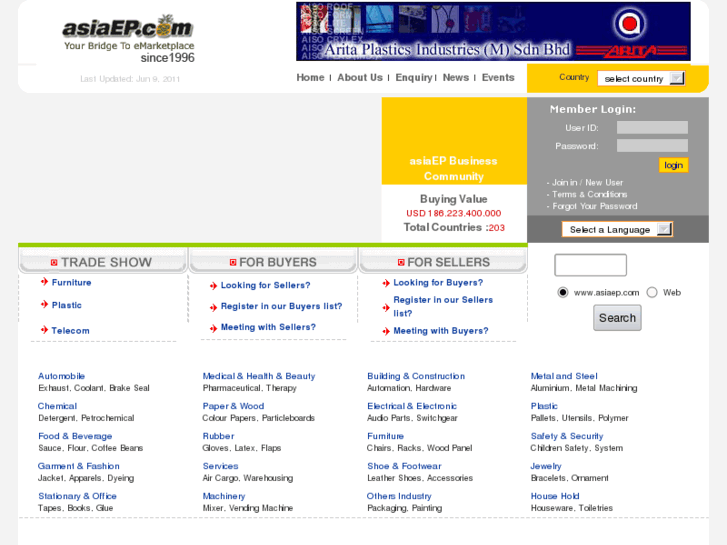The width and height of the screenshot is (727, 545).
Task: Open the About Us menu item
Action: pyautogui.click(x=360, y=77)
